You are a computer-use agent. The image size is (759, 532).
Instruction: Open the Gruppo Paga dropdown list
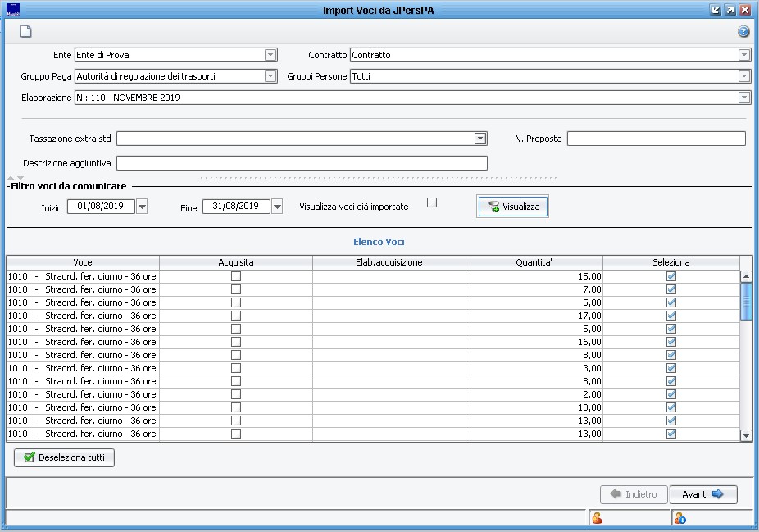[270, 76]
